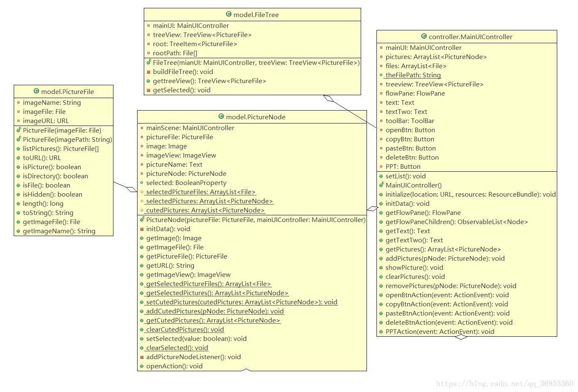Select the model.PictureNode class title
The width and height of the screenshot is (578, 392).
(256, 117)
